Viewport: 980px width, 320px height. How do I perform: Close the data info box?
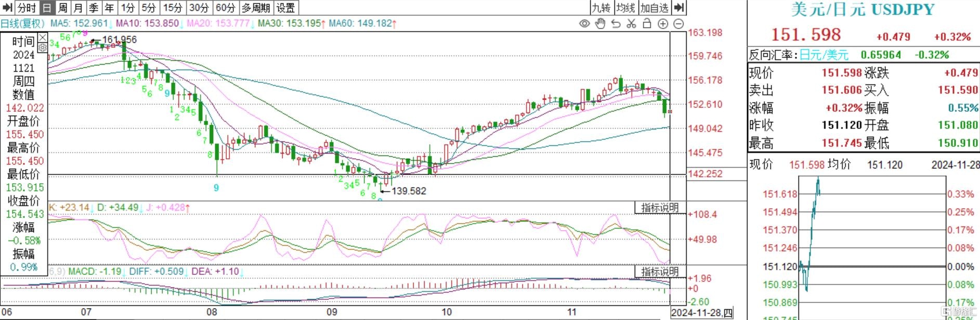(43, 37)
